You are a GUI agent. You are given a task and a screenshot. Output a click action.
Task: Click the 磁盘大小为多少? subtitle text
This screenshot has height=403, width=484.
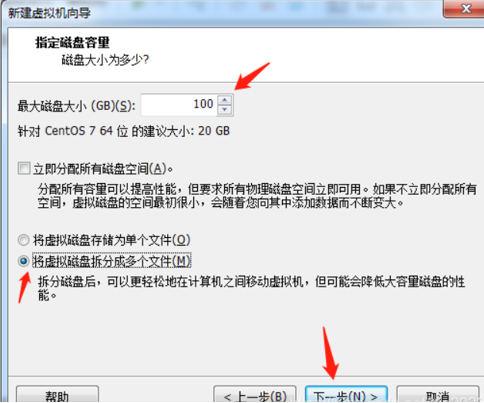[105, 60]
